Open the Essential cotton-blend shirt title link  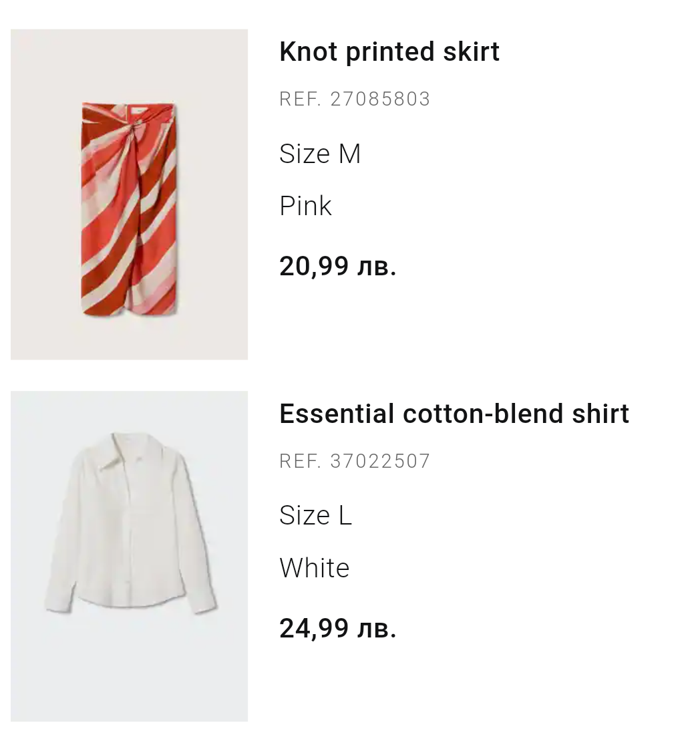pos(454,414)
